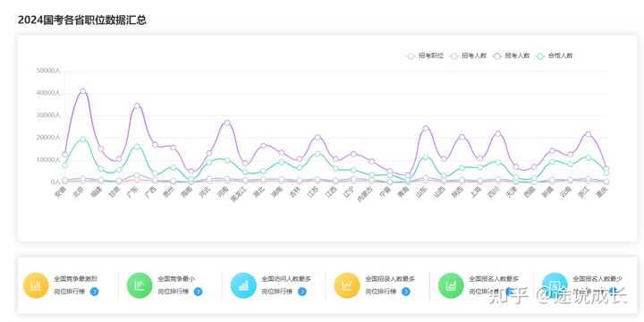Click the 30000人 y-axis label
This screenshot has height=322, width=644.
point(48,115)
